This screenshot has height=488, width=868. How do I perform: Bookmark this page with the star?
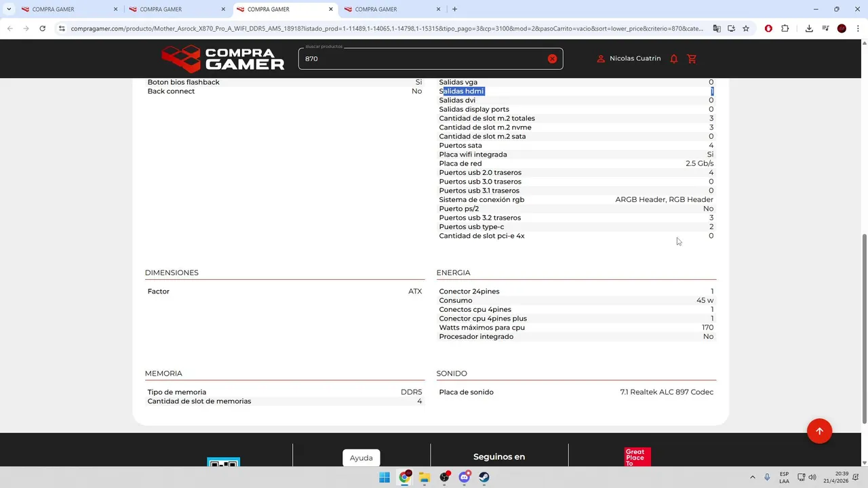(746, 28)
